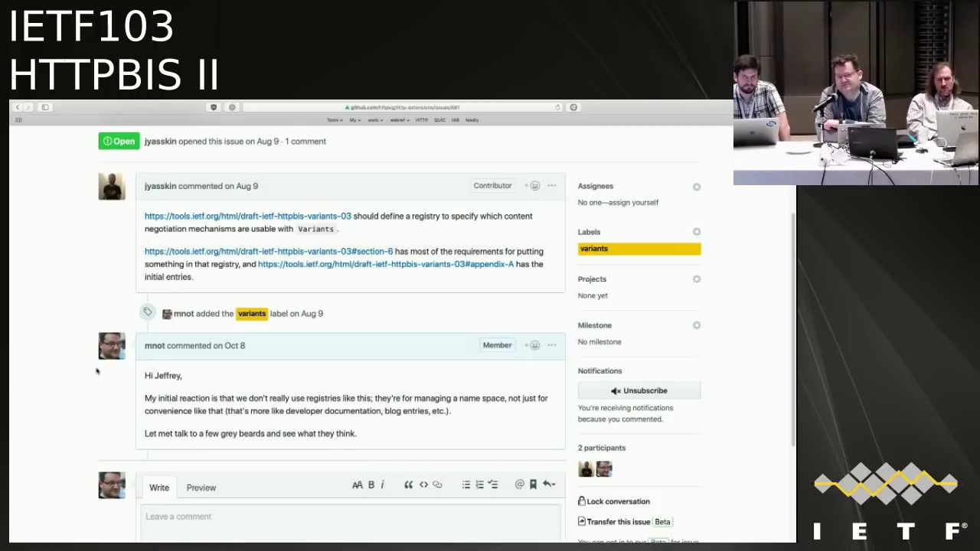The image size is (980, 551).
Task: Insert header text with AA icon
Action: pos(358,484)
